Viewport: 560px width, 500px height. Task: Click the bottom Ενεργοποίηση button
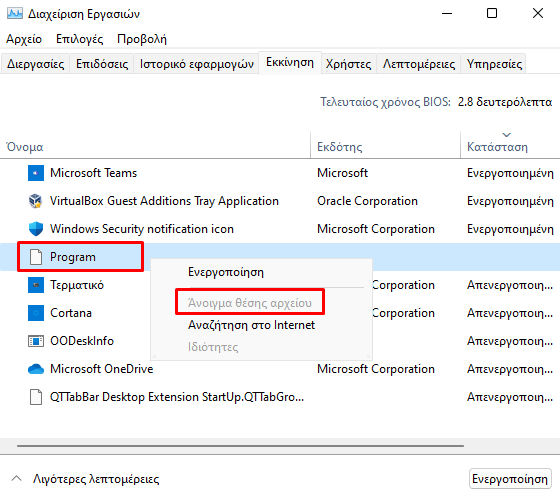[x=510, y=479]
